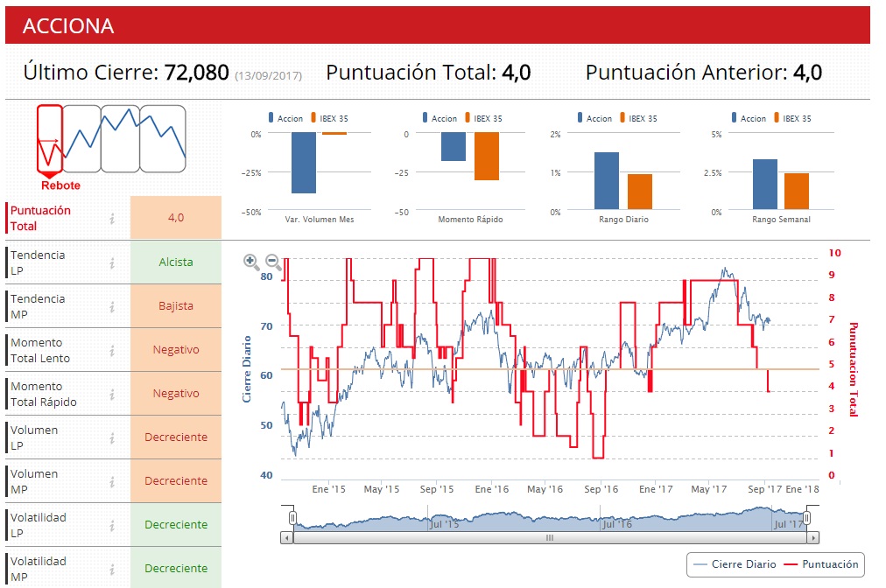Click the zoom in magnifier icon
This screenshot has height=588, width=886.
pos(251,262)
